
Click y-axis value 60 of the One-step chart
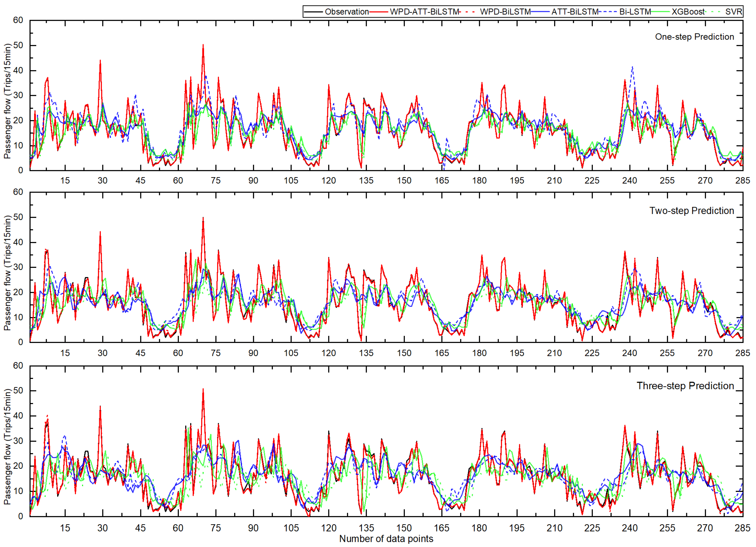tap(18, 20)
